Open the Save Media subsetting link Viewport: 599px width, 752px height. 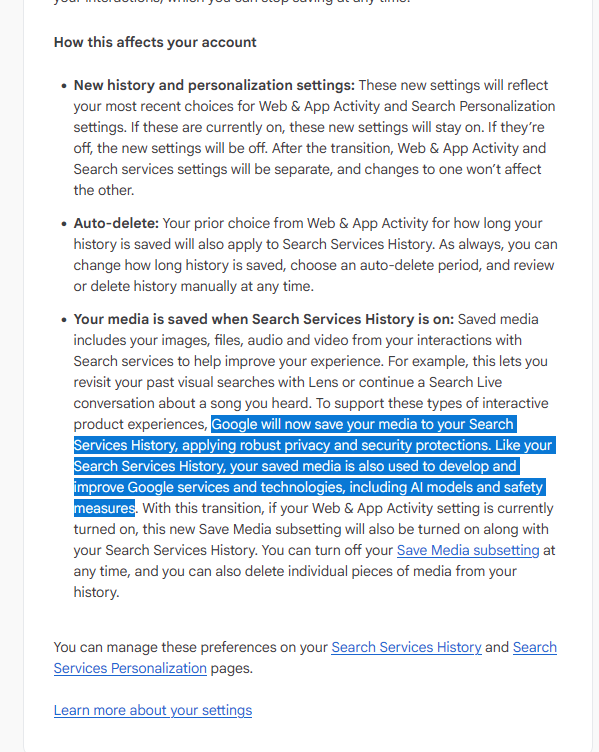pyautogui.click(x=468, y=550)
